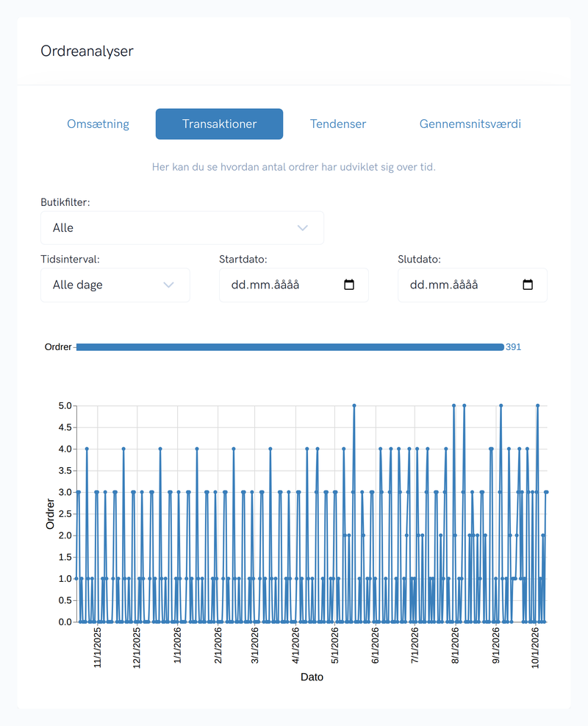Image resolution: width=588 pixels, height=726 pixels.
Task: Click the Tidsinterval field label
Action: [71, 259]
